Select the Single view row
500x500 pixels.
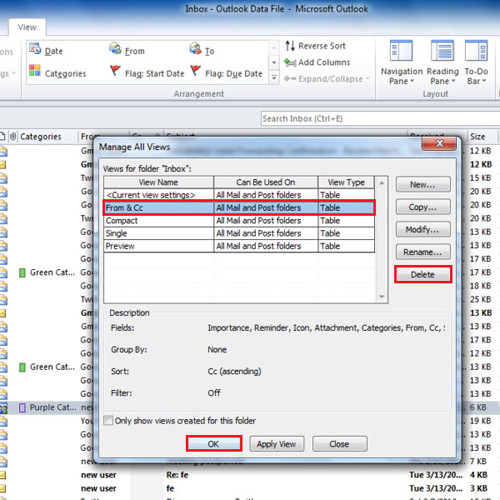[239, 233]
